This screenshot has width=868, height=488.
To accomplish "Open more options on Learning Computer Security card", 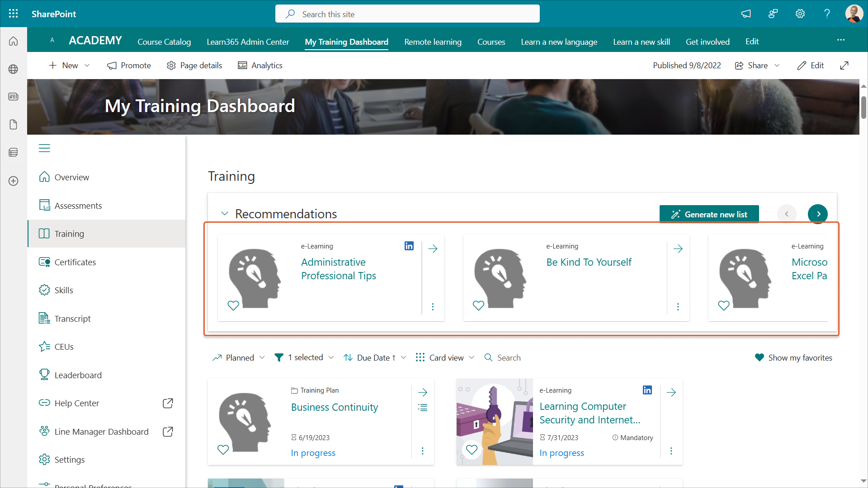I will 671,451.
